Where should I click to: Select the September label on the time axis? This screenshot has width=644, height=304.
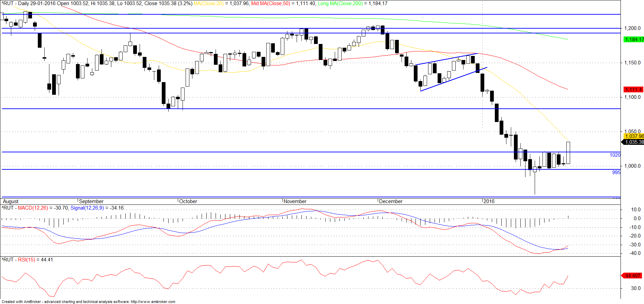tap(91, 201)
